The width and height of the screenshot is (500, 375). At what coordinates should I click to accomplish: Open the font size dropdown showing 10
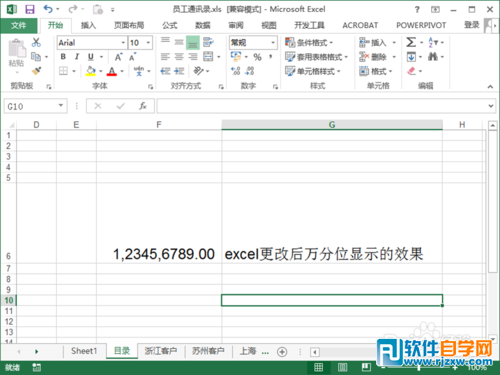[x=148, y=43]
